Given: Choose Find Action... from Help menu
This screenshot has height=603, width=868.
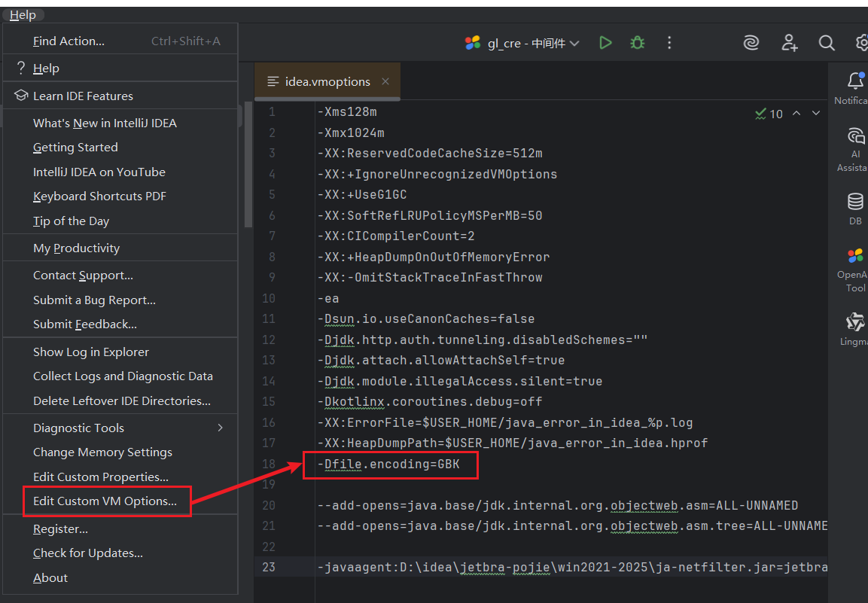Looking at the screenshot, I should tap(120, 41).
